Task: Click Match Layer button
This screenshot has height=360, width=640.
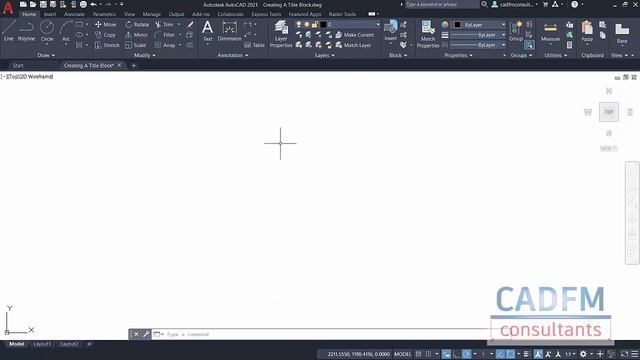Action: pos(353,45)
